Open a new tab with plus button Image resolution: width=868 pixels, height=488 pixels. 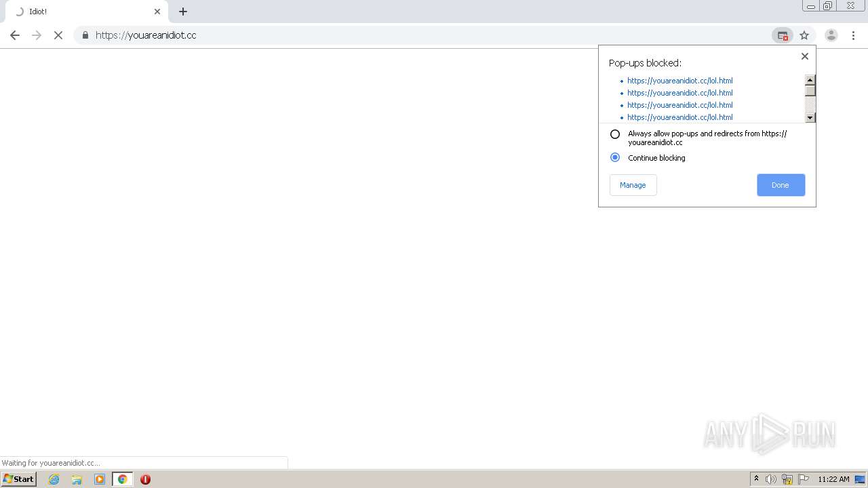coord(183,12)
